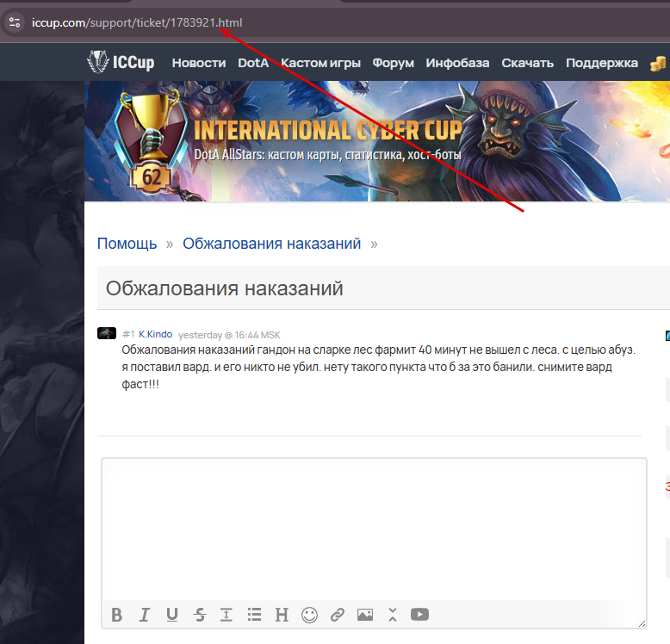Insert a bulleted list in editor
Image resolution: width=670 pixels, height=644 pixels.
254,615
